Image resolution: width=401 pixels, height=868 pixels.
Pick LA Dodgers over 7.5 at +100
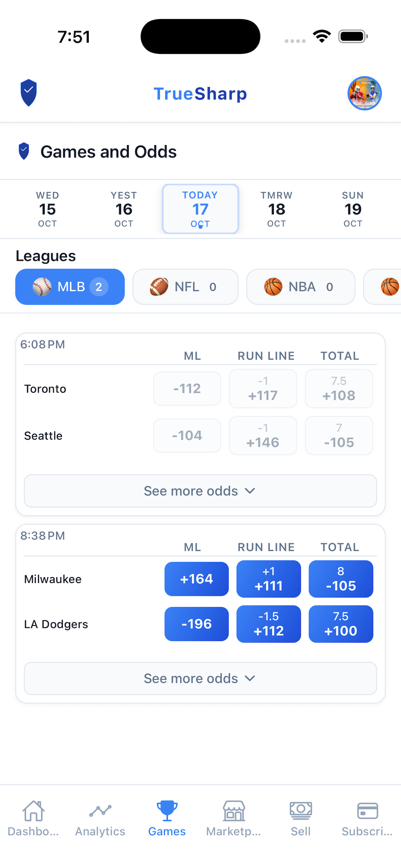coord(341,624)
